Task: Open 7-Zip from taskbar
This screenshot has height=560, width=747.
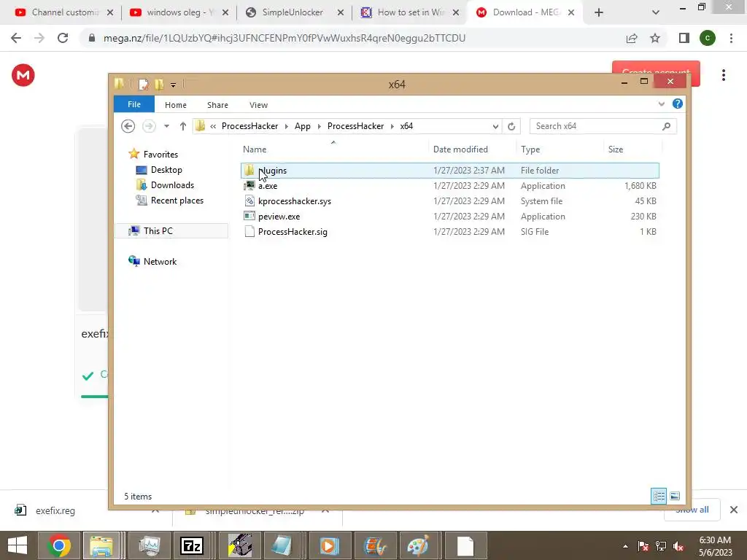Action: tap(192, 545)
